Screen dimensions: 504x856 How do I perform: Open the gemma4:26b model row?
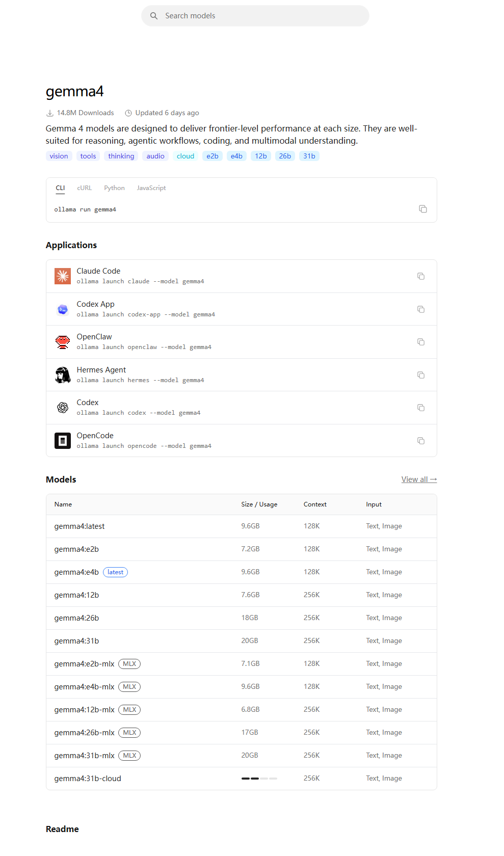[242, 618]
